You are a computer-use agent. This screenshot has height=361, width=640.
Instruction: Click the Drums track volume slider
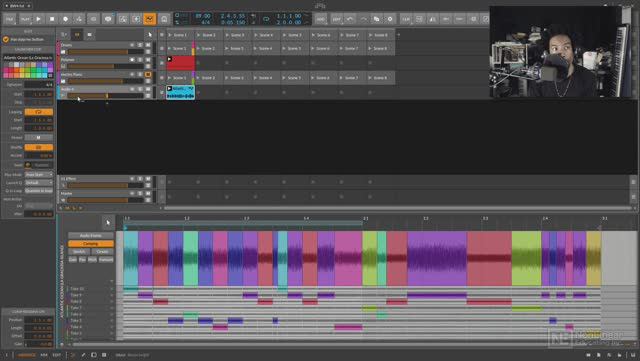[x=105, y=52]
